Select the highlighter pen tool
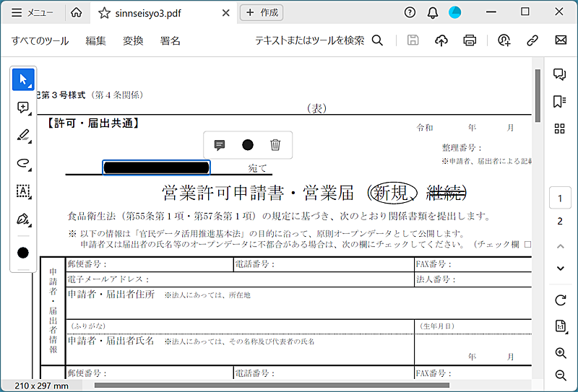Image resolution: width=578 pixels, height=392 pixels. [23, 135]
